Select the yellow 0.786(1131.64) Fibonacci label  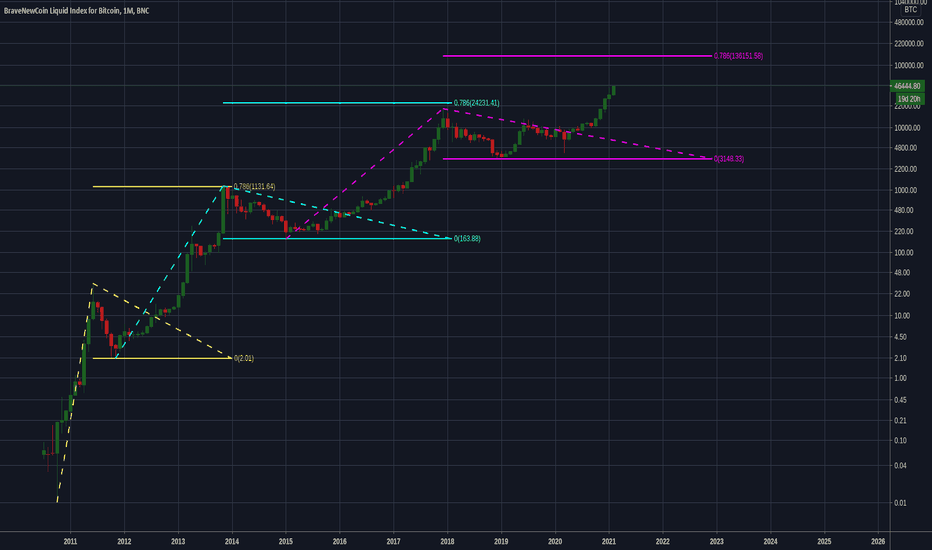[x=254, y=187]
